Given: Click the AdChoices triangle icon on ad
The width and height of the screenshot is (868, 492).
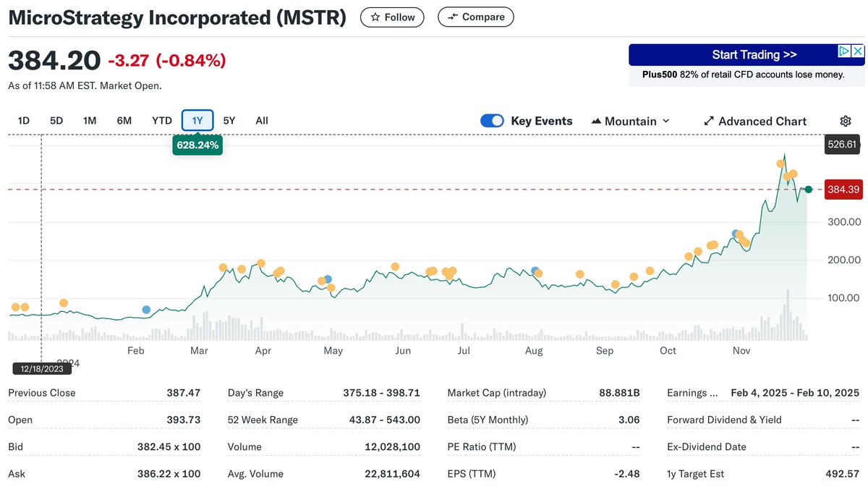Looking at the screenshot, I should pyautogui.click(x=843, y=51).
